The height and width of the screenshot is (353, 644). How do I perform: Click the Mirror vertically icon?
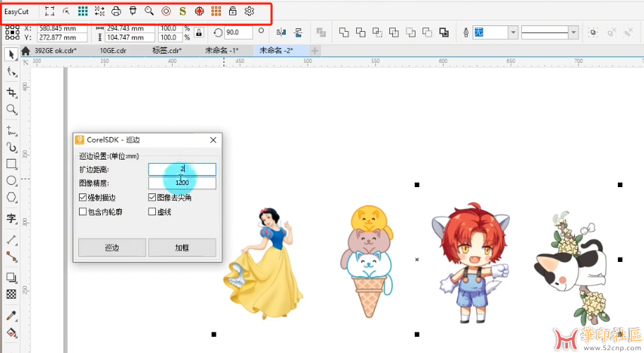click(298, 32)
